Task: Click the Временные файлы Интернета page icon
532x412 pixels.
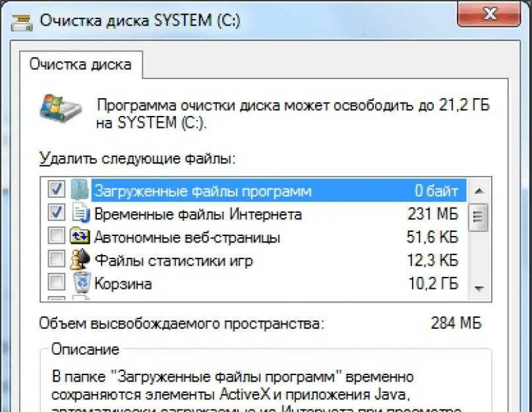Action: tap(80, 213)
